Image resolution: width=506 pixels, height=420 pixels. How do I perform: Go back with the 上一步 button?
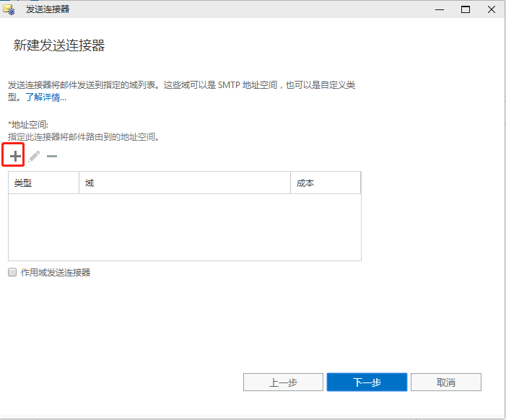coord(283,382)
